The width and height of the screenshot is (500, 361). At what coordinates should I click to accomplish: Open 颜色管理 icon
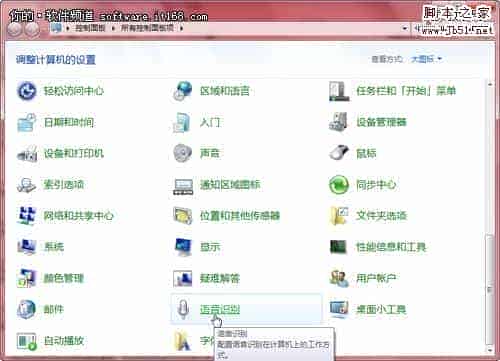click(x=27, y=278)
